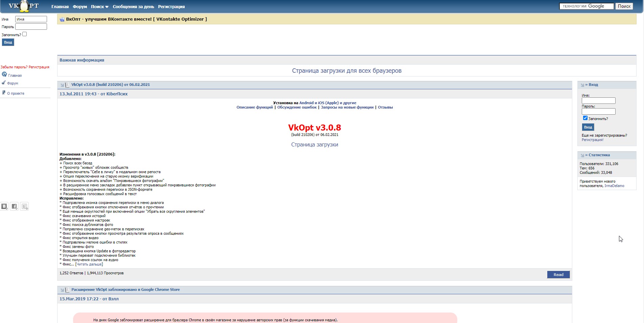Open the Запросы на новые функции link
Viewport: 644px width, 323px height.
coord(347,107)
